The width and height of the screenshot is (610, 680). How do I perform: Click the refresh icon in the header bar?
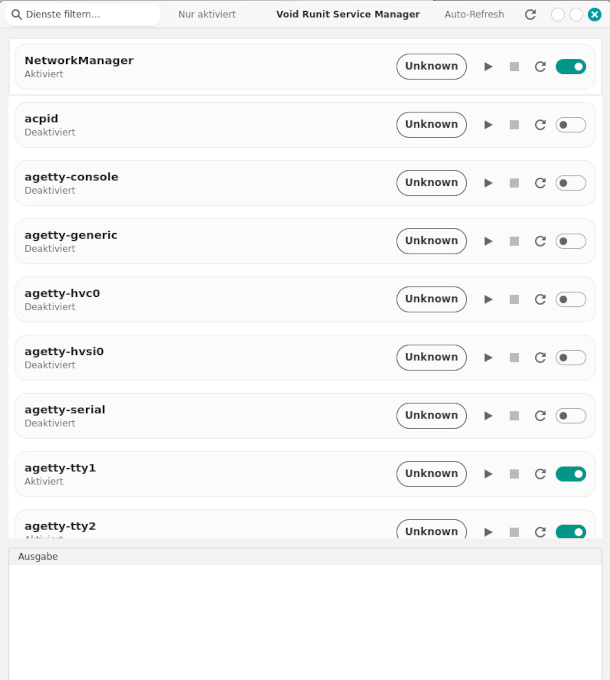pyautogui.click(x=530, y=15)
